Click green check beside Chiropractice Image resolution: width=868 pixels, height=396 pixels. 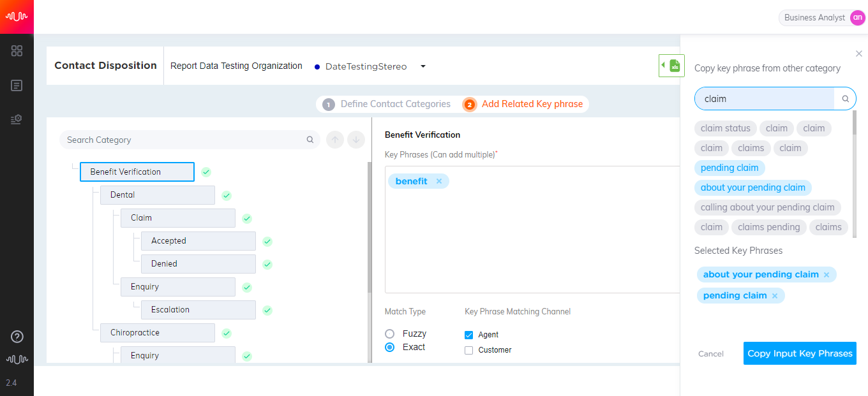click(x=227, y=333)
